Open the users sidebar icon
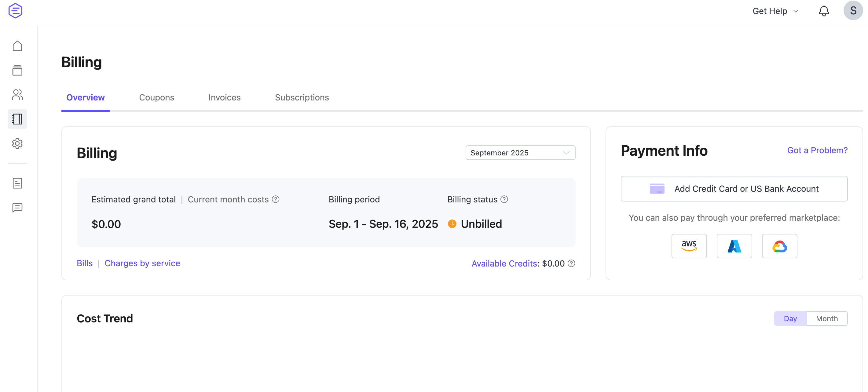 (x=17, y=95)
